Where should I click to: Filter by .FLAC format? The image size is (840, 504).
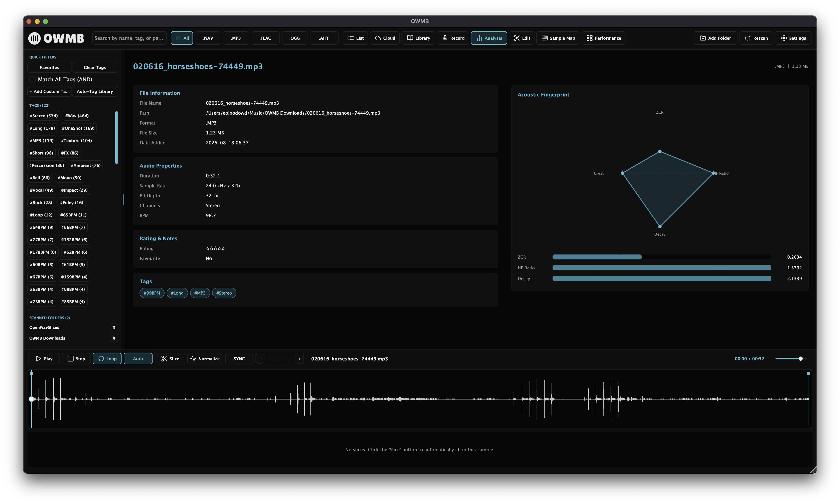[265, 38]
